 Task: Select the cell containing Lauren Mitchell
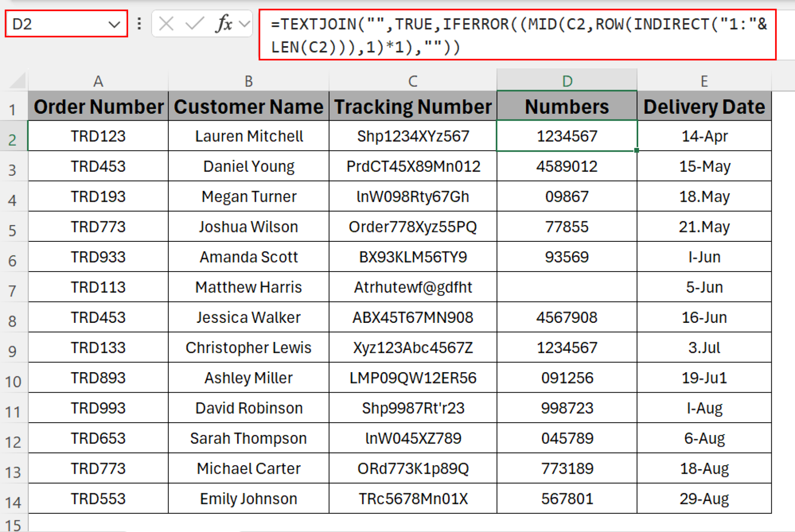pos(248,136)
